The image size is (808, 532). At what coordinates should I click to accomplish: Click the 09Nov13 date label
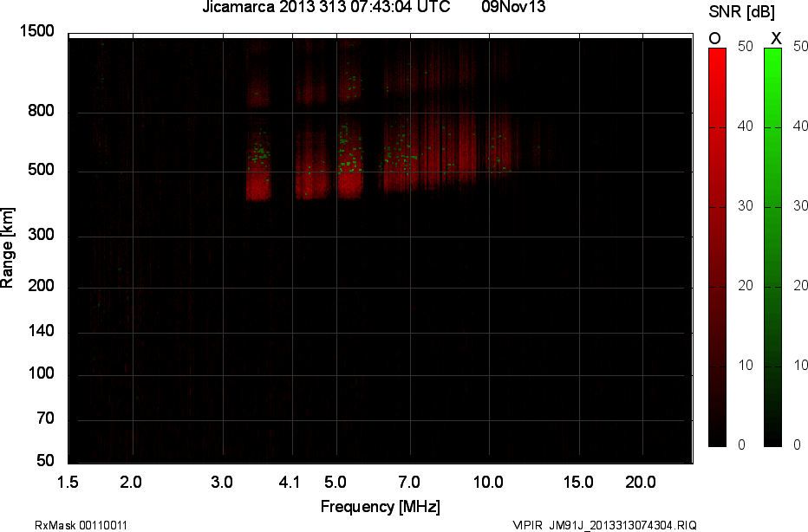(x=513, y=8)
